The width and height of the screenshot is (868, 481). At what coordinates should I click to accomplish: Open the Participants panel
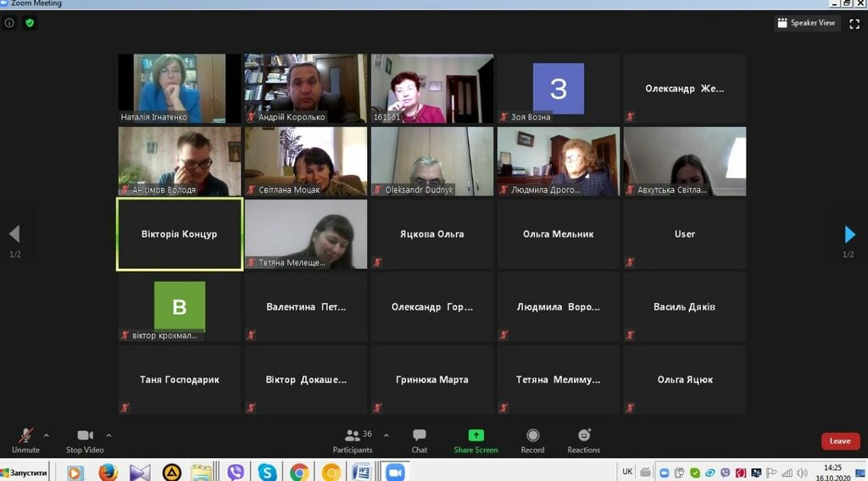353,439
